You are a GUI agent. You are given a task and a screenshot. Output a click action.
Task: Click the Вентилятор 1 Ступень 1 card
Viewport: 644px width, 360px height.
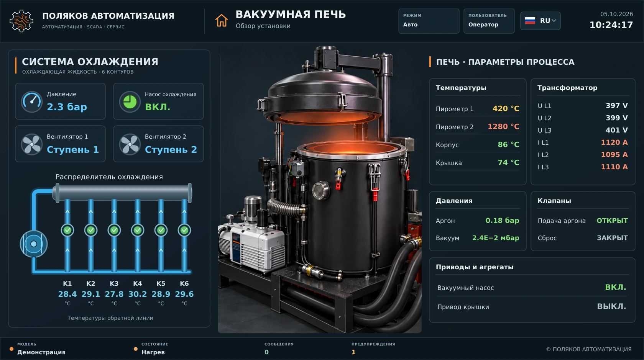click(60, 144)
